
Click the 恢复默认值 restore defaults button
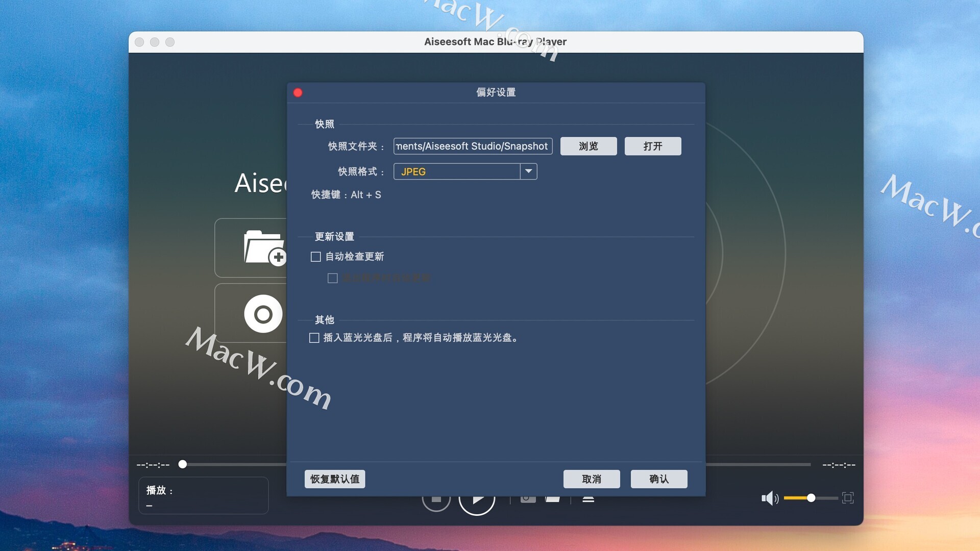point(335,479)
